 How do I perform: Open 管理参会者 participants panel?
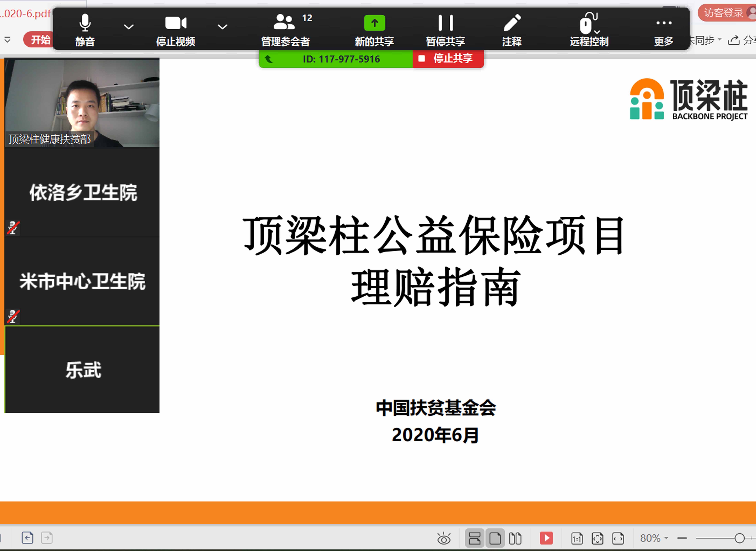coord(286,30)
